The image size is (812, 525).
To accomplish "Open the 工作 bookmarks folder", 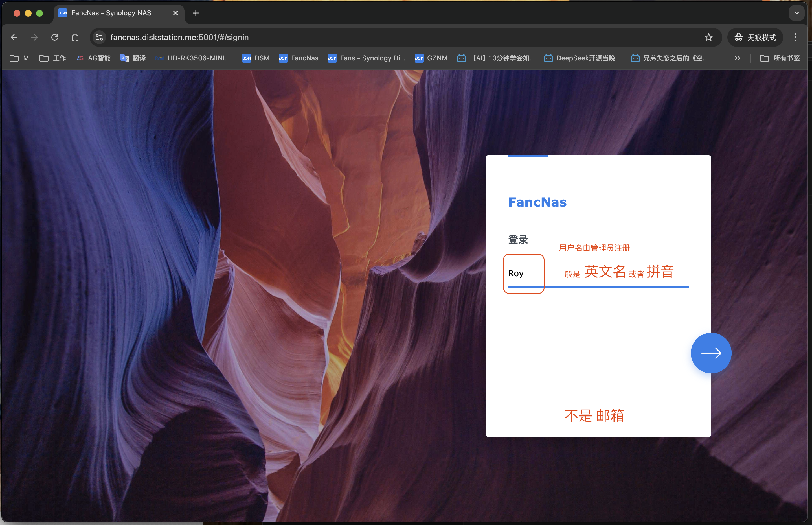I will click(53, 58).
